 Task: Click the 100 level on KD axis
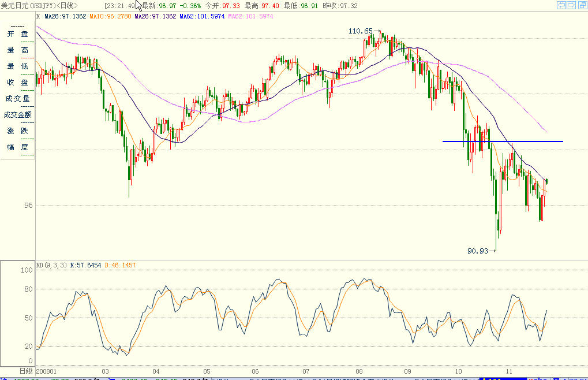point(27,270)
